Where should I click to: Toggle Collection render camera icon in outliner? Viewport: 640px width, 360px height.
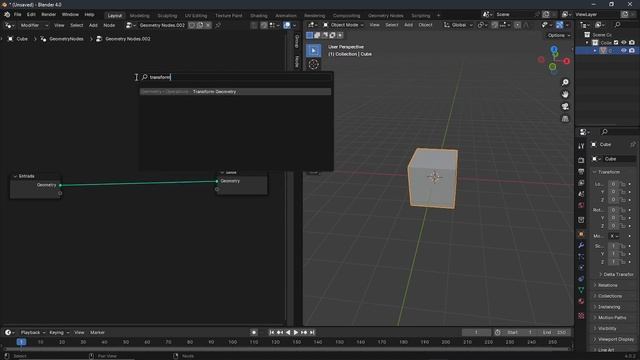pos(632,42)
